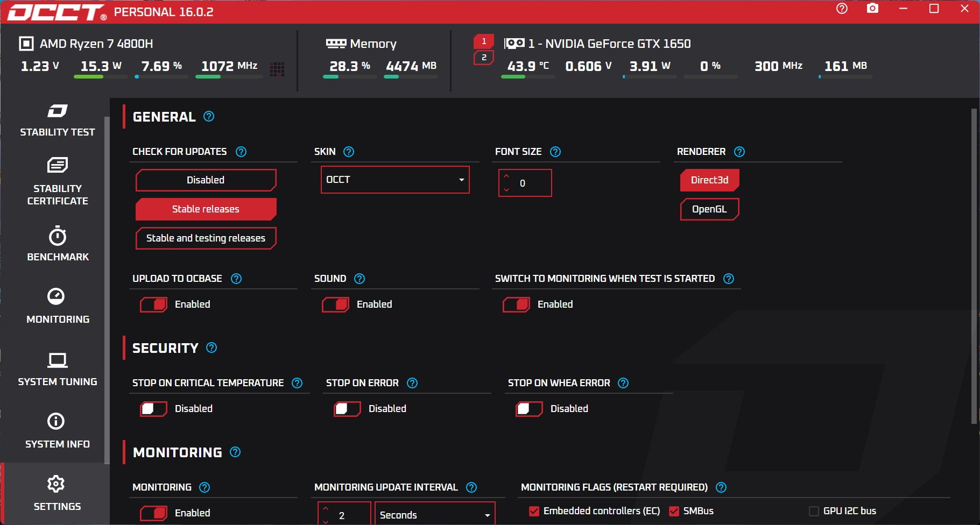The image size is (980, 525).
Task: Enable Stop On Error switch
Action: pos(348,409)
